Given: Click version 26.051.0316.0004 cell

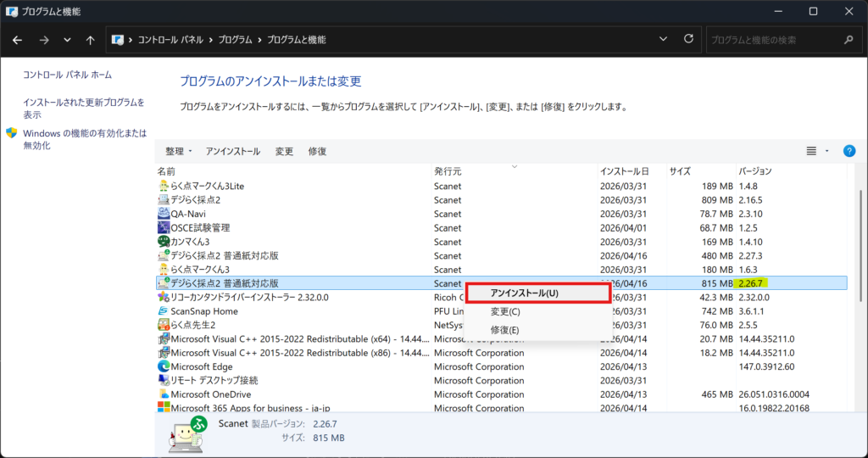Looking at the screenshot, I should (774, 394).
